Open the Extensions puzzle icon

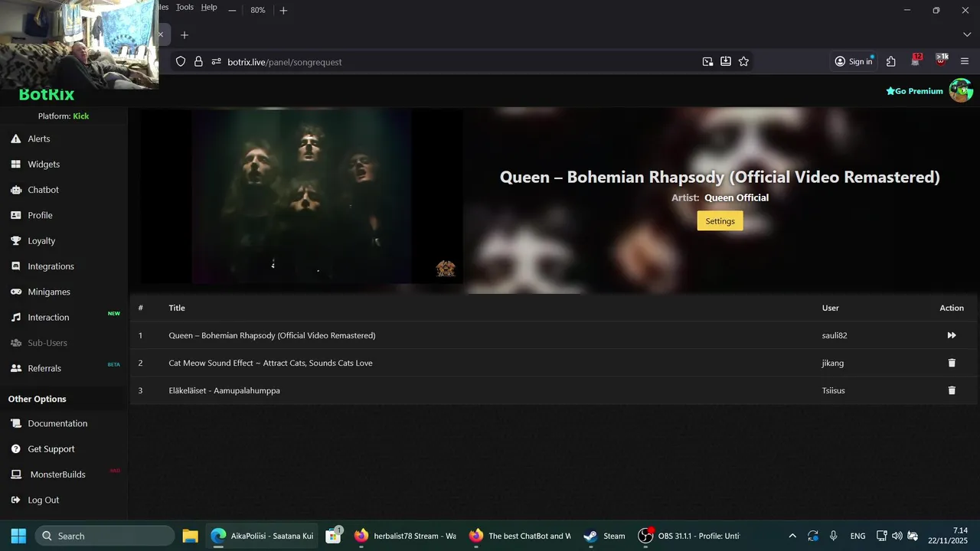click(891, 62)
